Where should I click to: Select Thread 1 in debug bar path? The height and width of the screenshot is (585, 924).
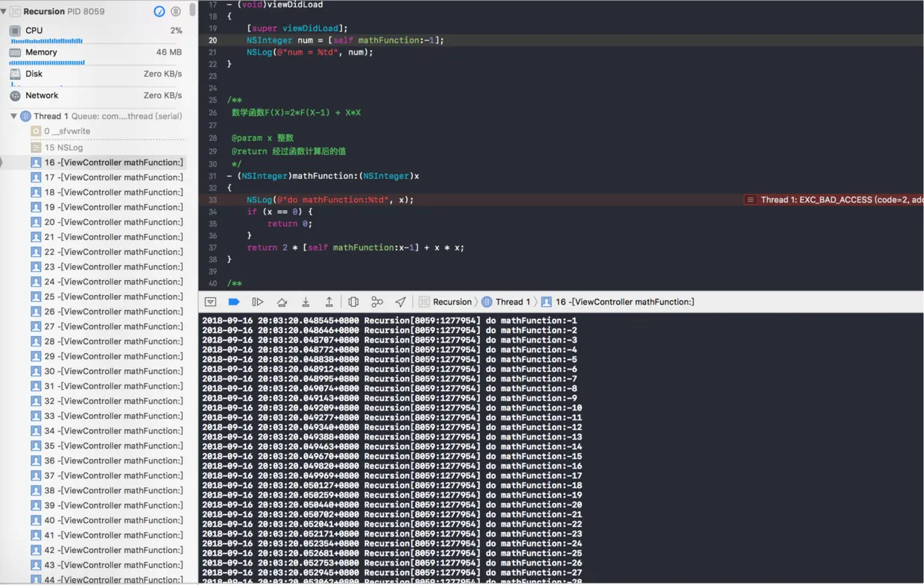pos(506,302)
